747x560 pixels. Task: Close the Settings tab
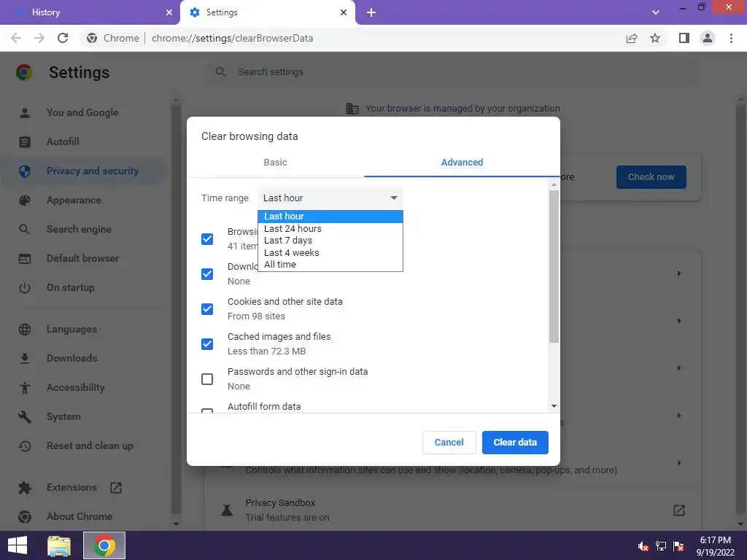(344, 12)
